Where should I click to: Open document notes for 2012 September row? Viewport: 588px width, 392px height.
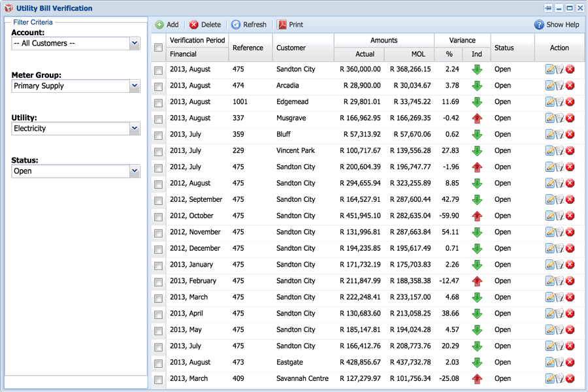[x=560, y=199]
